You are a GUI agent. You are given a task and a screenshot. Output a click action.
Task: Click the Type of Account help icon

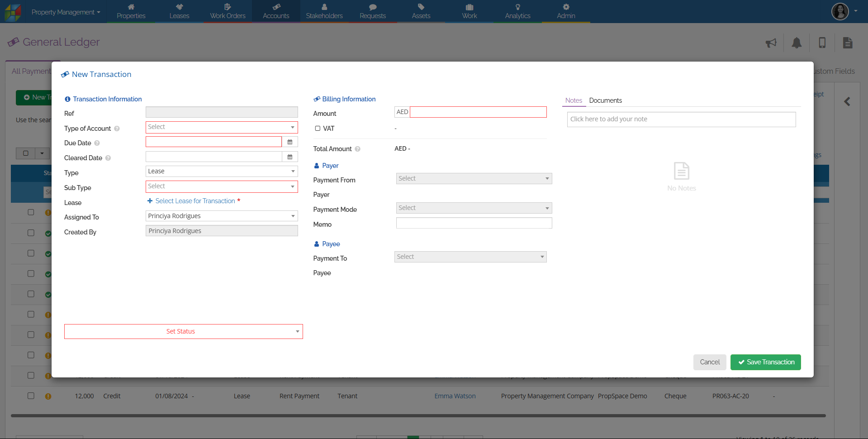(117, 129)
